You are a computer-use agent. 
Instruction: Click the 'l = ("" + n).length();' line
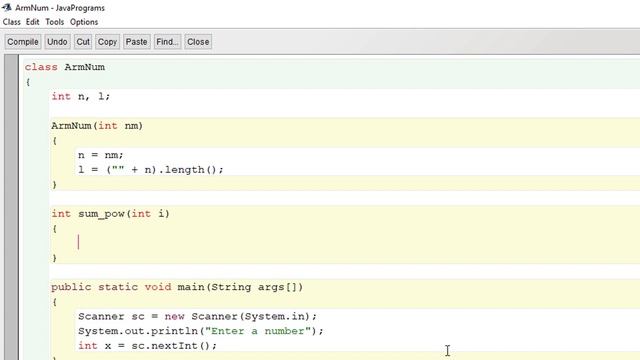point(151,170)
